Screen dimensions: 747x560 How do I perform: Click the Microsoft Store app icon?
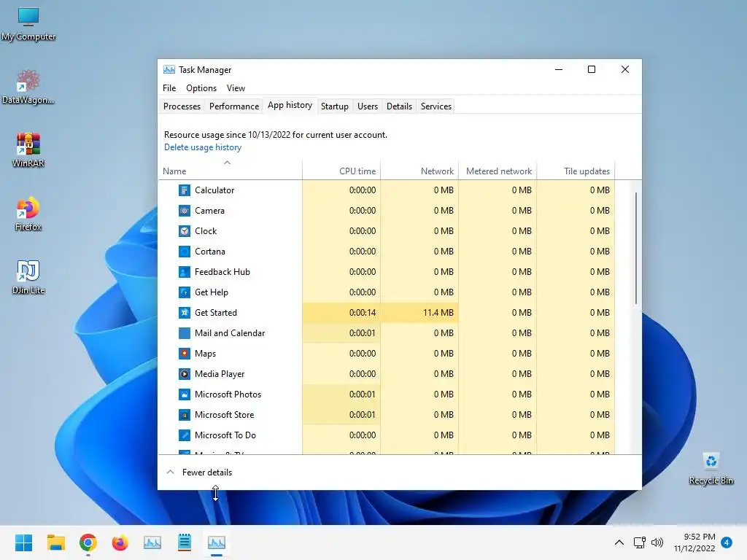[x=185, y=415]
